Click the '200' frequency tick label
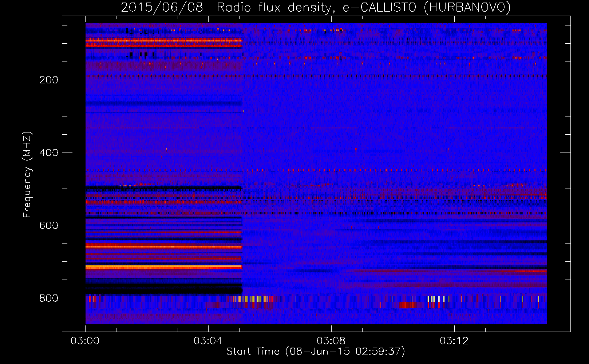Viewport: 589px width, 364px height. (49, 80)
